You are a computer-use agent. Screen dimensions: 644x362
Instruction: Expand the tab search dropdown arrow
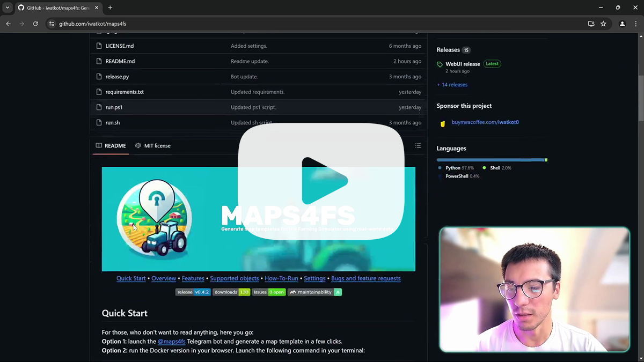8,8
